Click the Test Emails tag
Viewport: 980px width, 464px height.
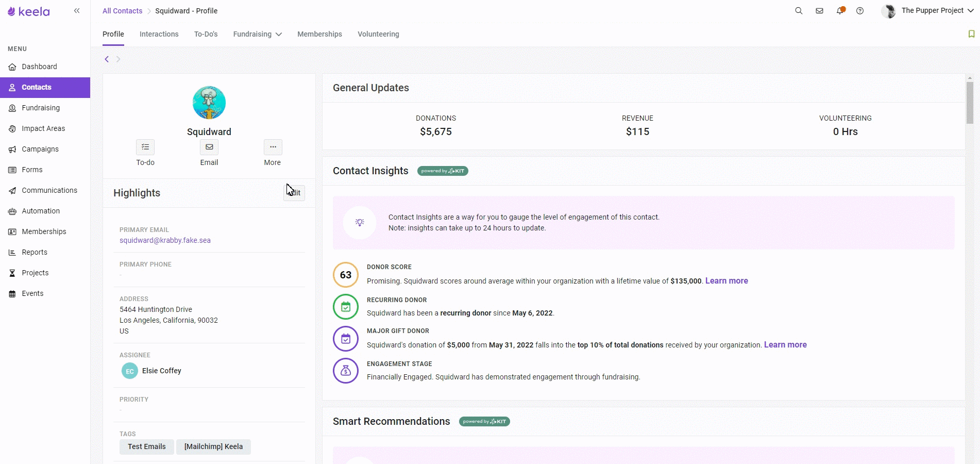(x=147, y=446)
